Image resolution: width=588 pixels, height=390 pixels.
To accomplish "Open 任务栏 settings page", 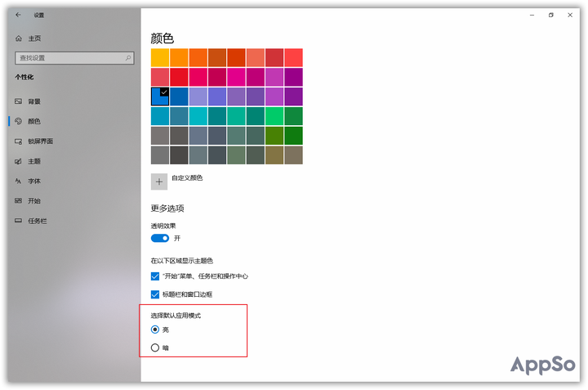I will (x=38, y=221).
